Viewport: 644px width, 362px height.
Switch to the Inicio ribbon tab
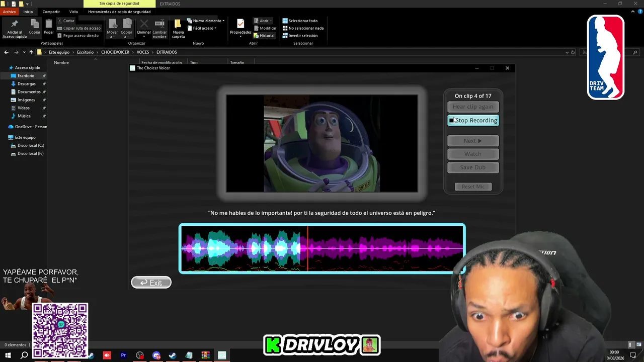(x=28, y=12)
